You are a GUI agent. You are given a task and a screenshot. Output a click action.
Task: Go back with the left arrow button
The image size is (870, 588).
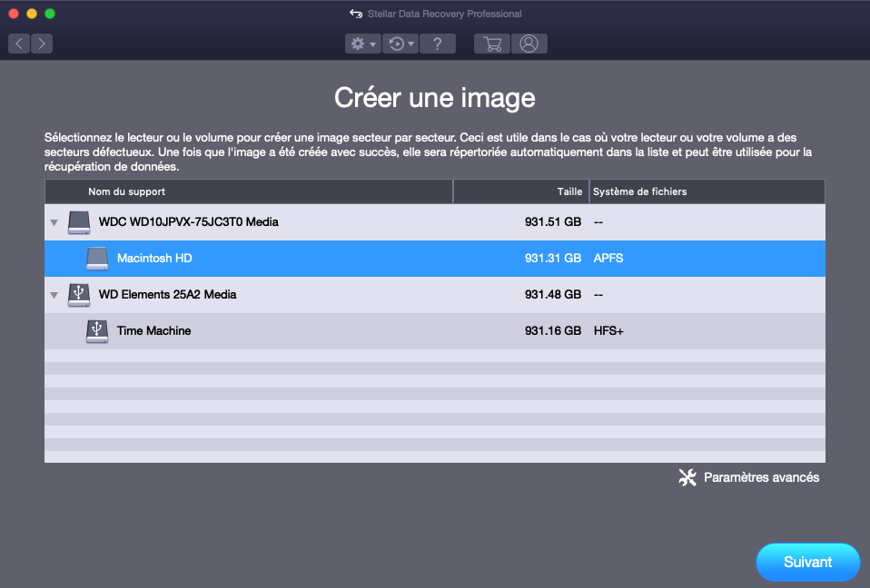[x=19, y=44]
